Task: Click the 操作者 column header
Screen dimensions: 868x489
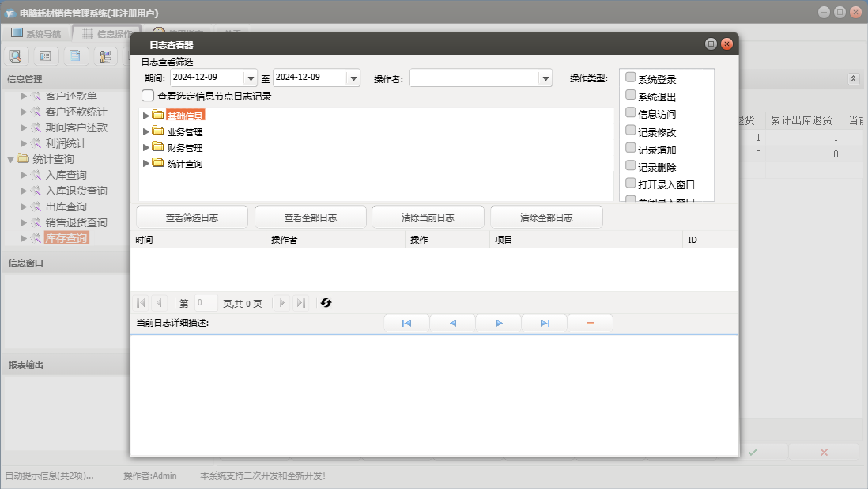Action: tap(285, 239)
